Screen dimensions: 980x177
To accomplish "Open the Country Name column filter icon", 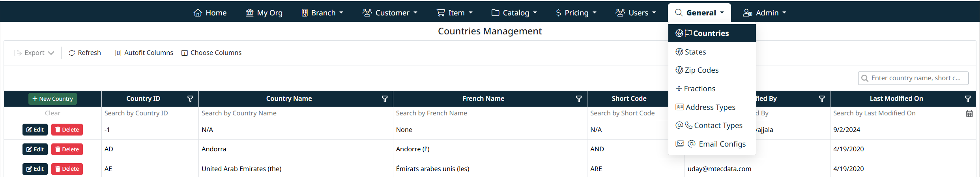I will (x=384, y=99).
